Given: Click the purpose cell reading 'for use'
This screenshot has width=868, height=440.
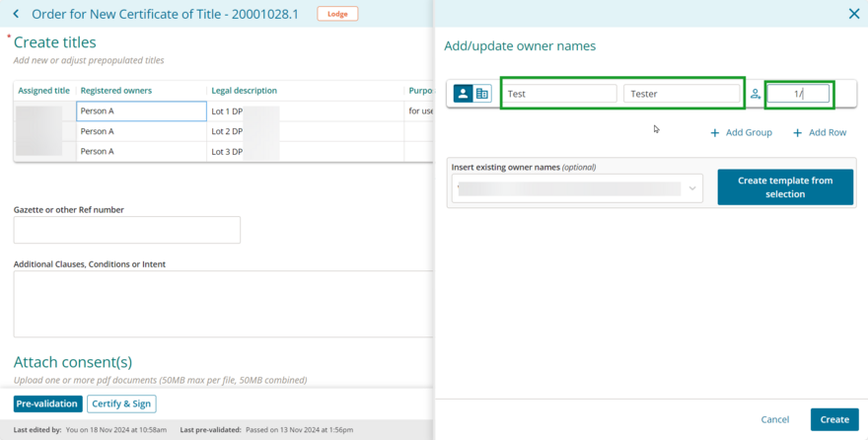Looking at the screenshot, I should tap(419, 111).
